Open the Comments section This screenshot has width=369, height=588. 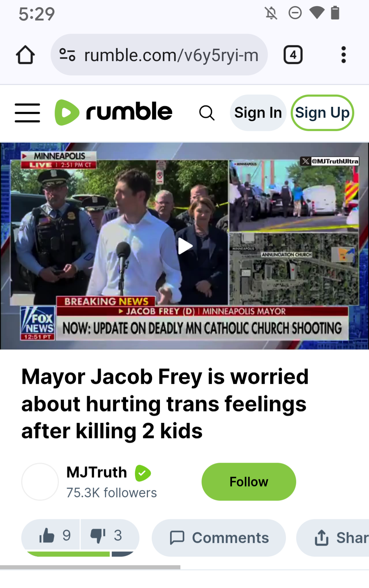click(219, 538)
